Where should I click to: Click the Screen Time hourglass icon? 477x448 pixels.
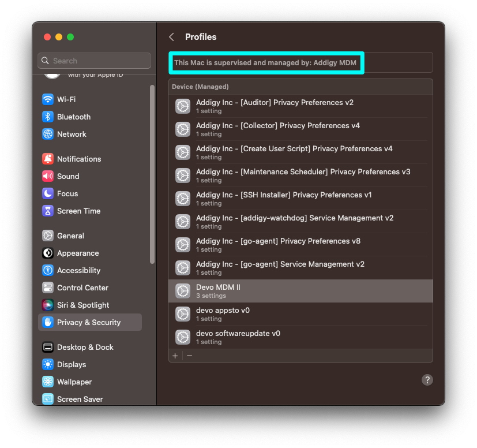pyautogui.click(x=48, y=211)
